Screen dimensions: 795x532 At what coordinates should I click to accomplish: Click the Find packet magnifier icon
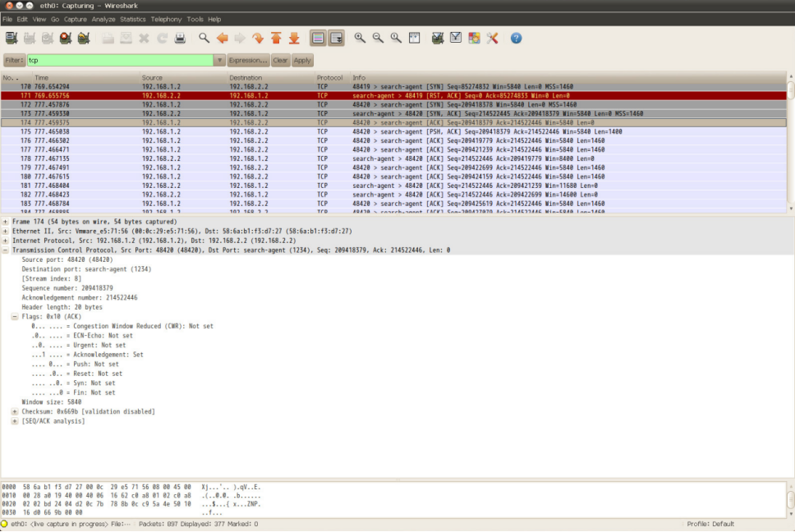[204, 38]
